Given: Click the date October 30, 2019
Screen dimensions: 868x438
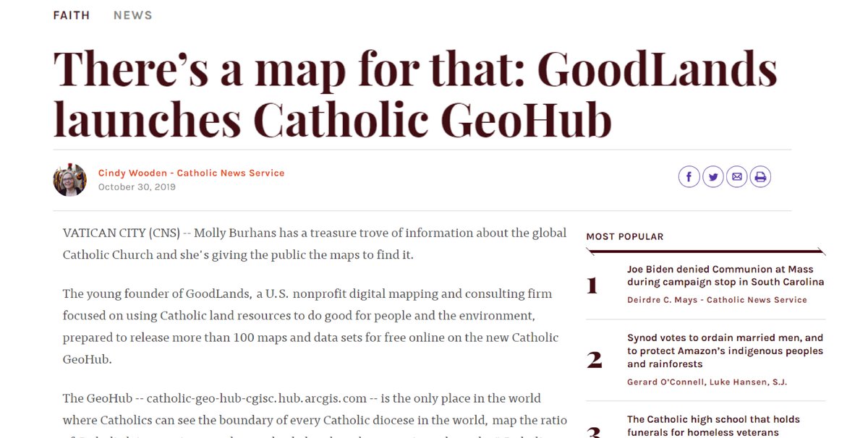Looking at the screenshot, I should point(137,187).
